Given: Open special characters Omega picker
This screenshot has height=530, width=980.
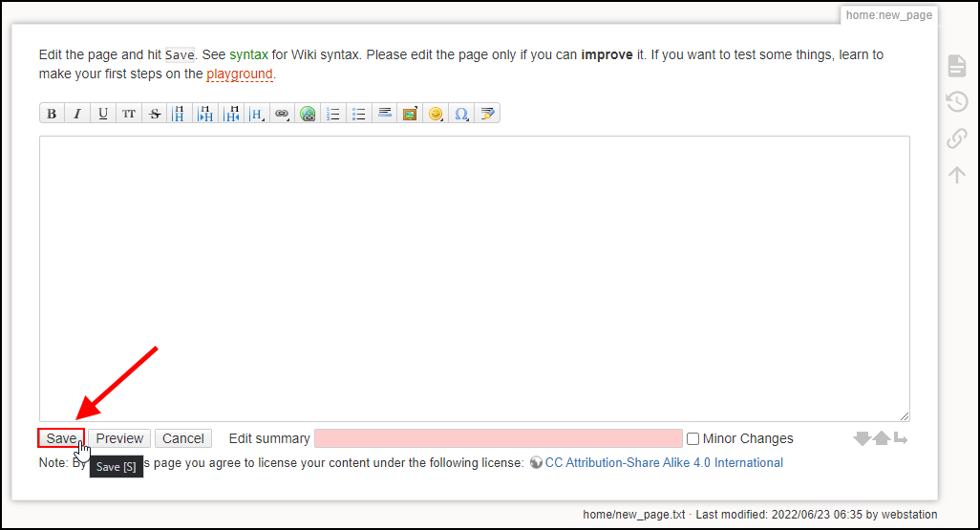Looking at the screenshot, I should (x=461, y=113).
